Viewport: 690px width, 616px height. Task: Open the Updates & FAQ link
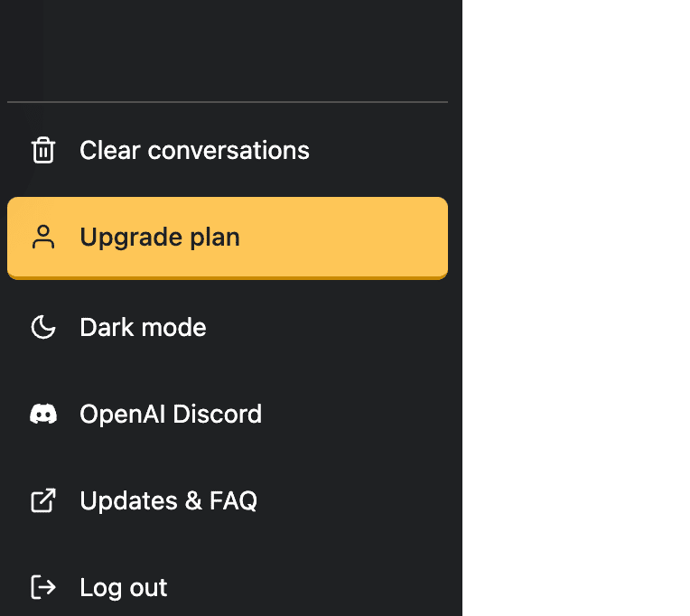coord(168,500)
